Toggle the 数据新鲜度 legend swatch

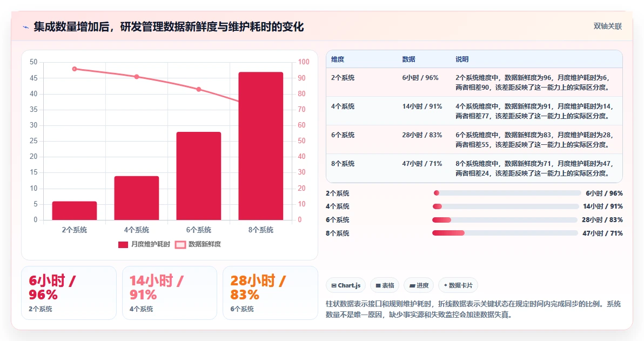(x=180, y=244)
